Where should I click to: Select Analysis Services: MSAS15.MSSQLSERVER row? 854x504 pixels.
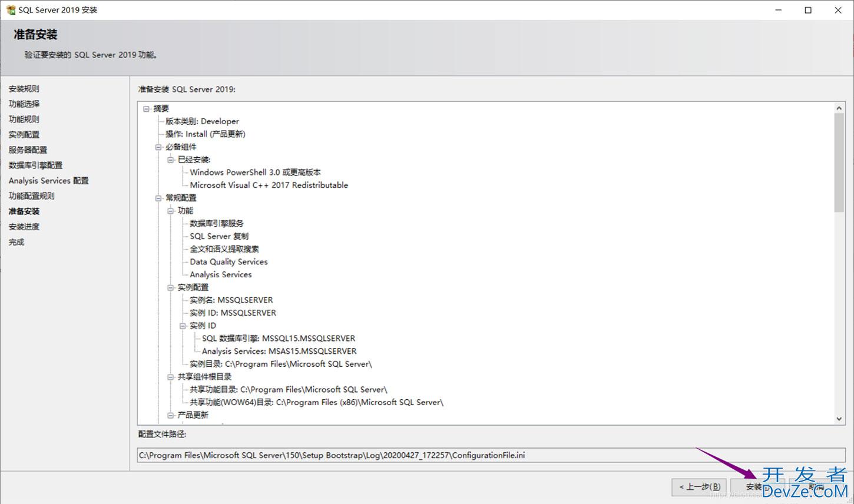[x=279, y=351]
